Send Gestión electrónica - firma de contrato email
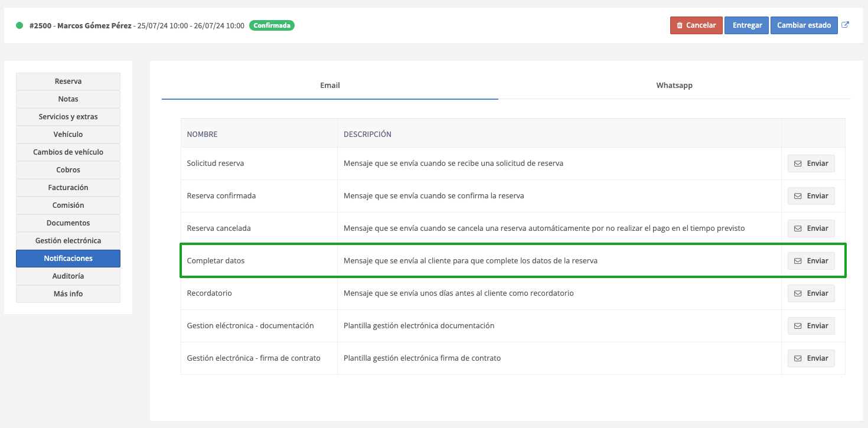Viewport: 868px width, 428px height. 811,358
